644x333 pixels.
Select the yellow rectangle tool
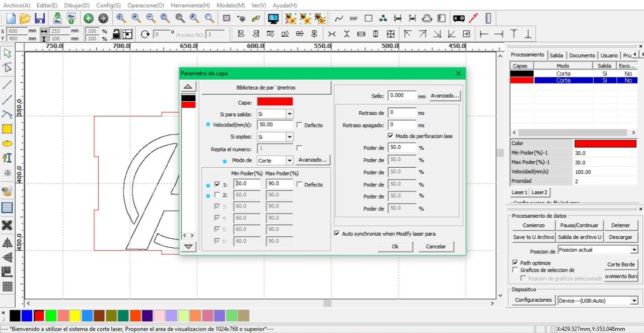(7, 129)
